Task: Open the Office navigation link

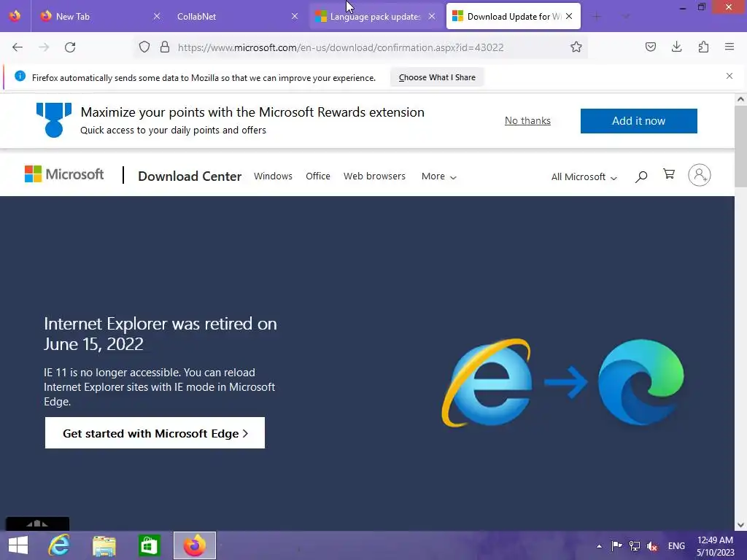Action: [318, 176]
